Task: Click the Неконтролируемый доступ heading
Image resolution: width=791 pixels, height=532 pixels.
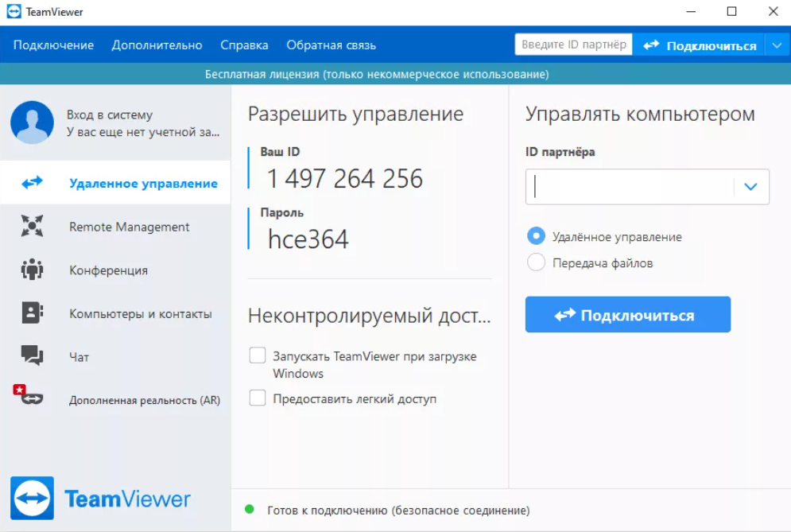Action: pos(370,316)
